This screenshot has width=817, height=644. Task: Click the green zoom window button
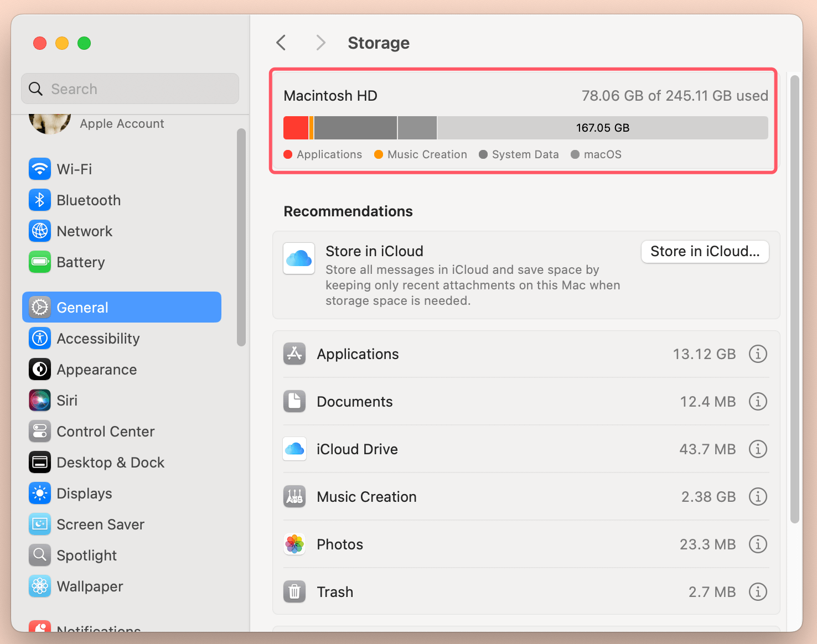pyautogui.click(x=84, y=43)
